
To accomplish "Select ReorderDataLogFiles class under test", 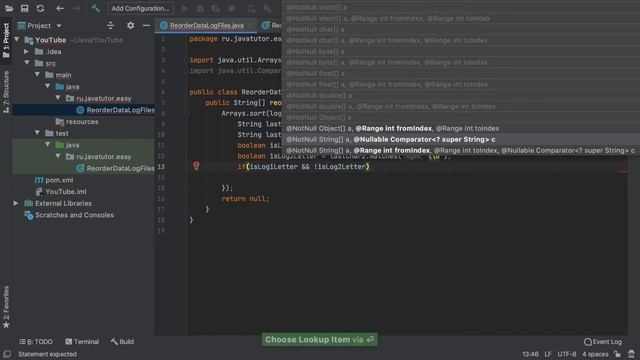I will point(115,168).
